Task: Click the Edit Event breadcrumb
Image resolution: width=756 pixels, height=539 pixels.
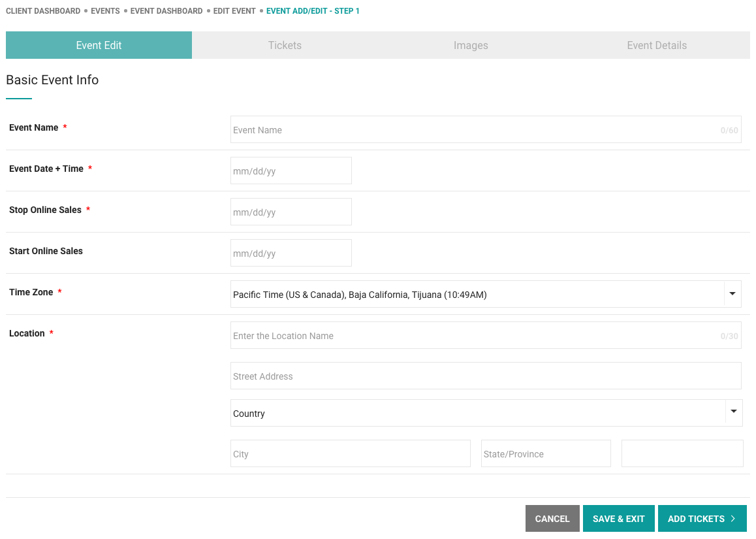Action: tap(234, 10)
